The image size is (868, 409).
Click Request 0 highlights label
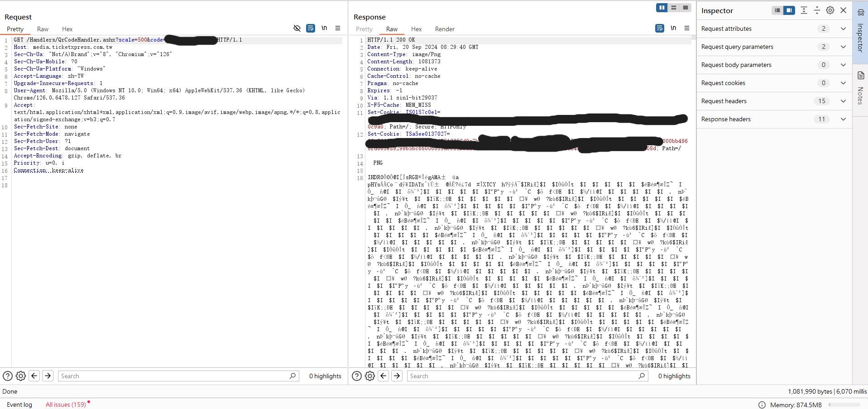point(325,376)
